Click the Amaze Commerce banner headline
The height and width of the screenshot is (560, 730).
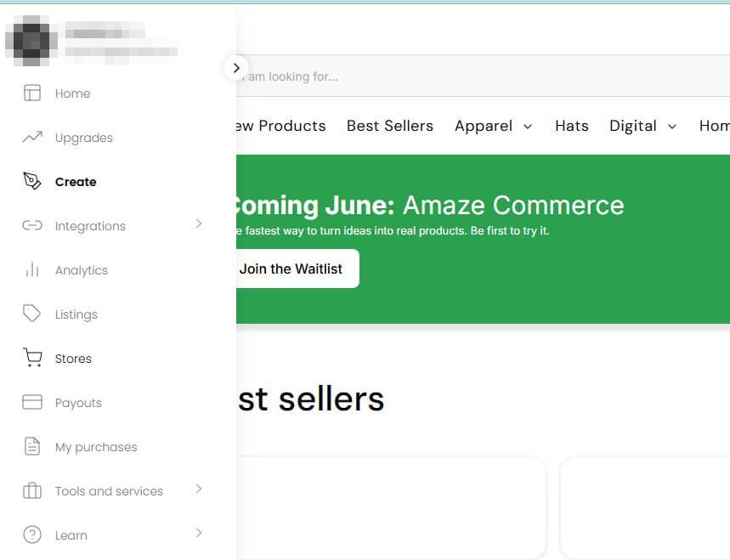point(428,206)
